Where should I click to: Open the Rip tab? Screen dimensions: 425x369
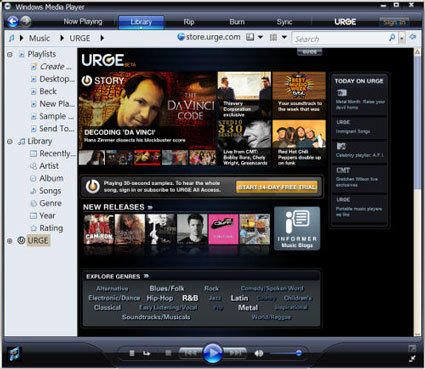189,22
